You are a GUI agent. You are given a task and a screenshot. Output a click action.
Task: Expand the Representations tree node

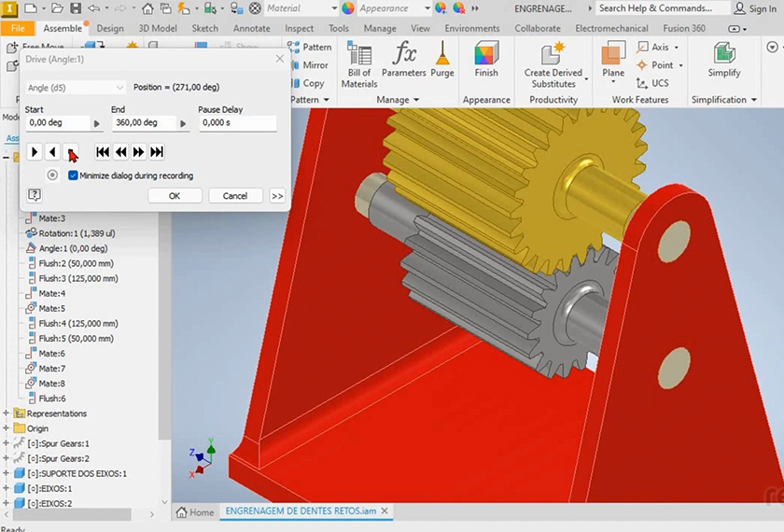tap(7, 413)
